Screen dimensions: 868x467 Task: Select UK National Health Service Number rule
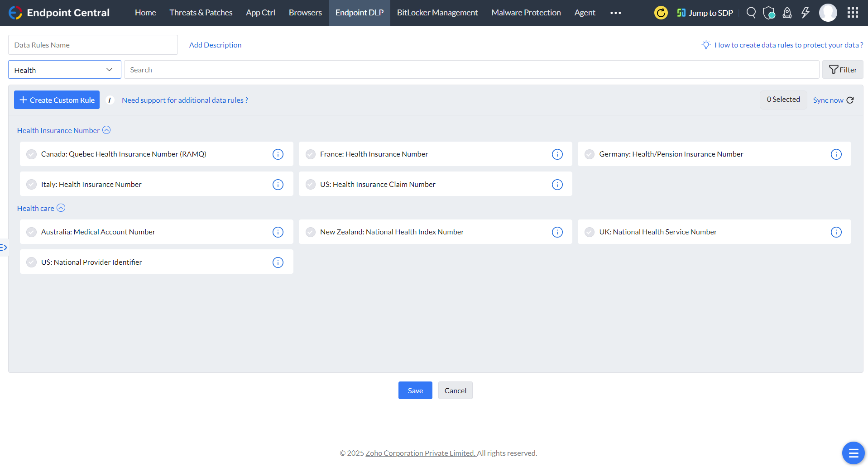click(x=590, y=232)
